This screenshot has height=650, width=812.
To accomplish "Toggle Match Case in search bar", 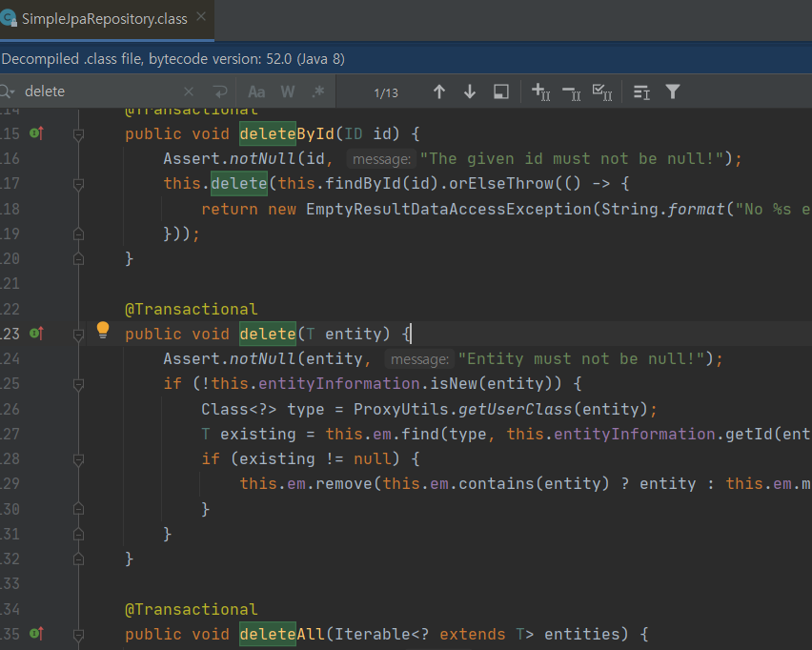I will (x=256, y=92).
